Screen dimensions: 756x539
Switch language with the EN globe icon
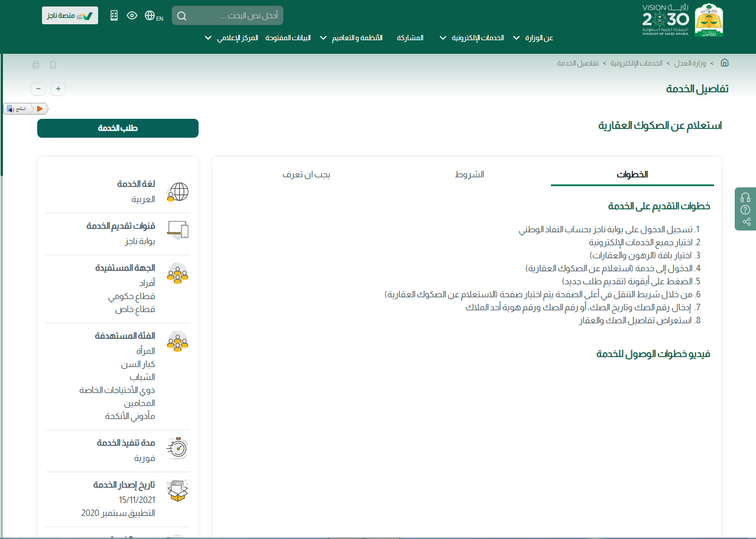[154, 16]
